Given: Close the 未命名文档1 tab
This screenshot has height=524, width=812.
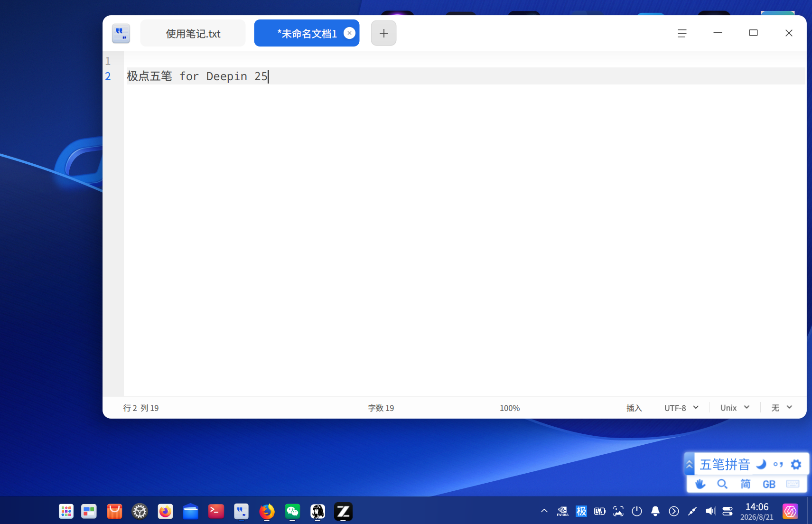Looking at the screenshot, I should pos(349,33).
